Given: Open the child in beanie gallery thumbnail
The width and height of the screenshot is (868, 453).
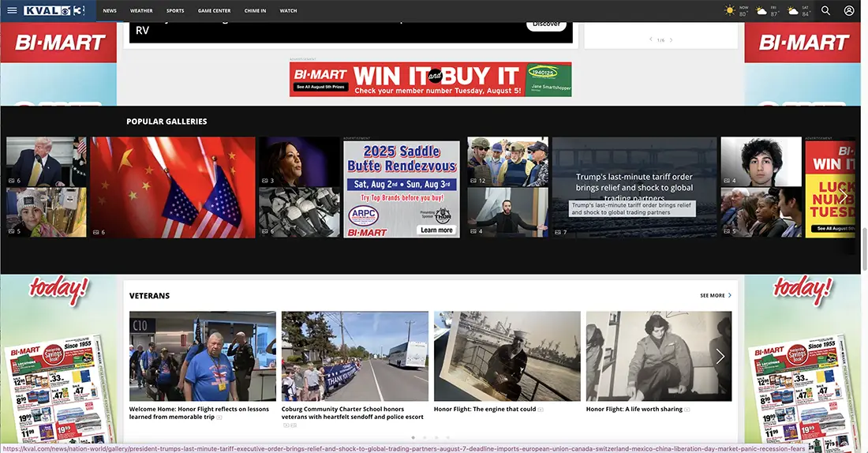Looking at the screenshot, I should point(47,212).
